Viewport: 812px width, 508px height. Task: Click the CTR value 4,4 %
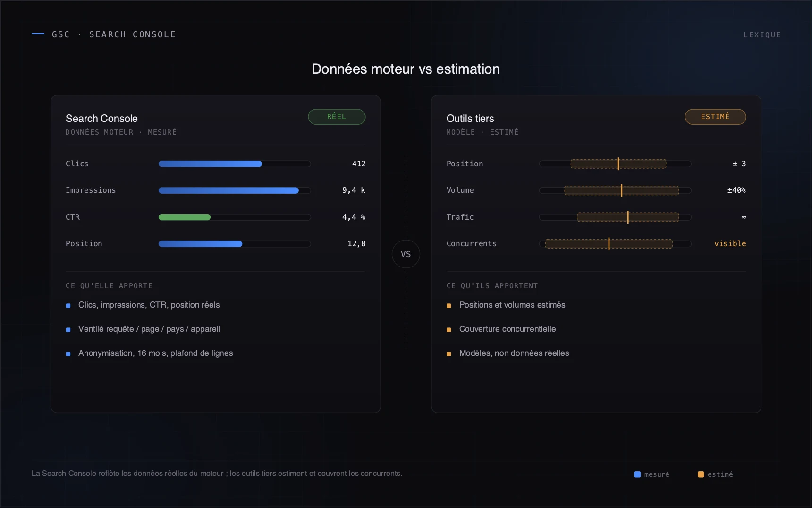(354, 217)
